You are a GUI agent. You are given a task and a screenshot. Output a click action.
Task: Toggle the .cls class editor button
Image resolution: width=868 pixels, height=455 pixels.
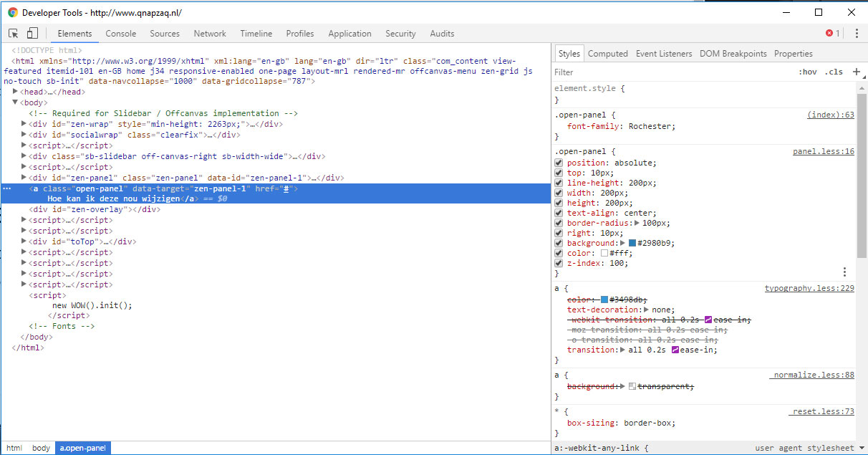click(x=834, y=72)
